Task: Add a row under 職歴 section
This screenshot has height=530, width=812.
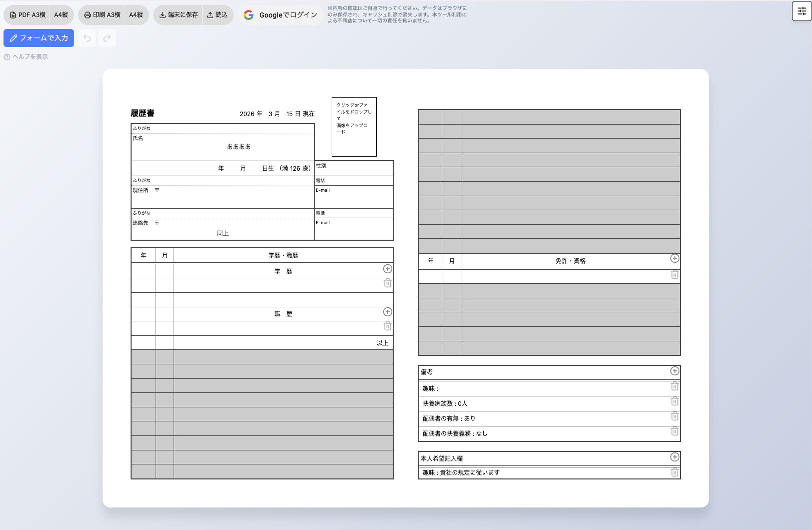Action: click(387, 312)
